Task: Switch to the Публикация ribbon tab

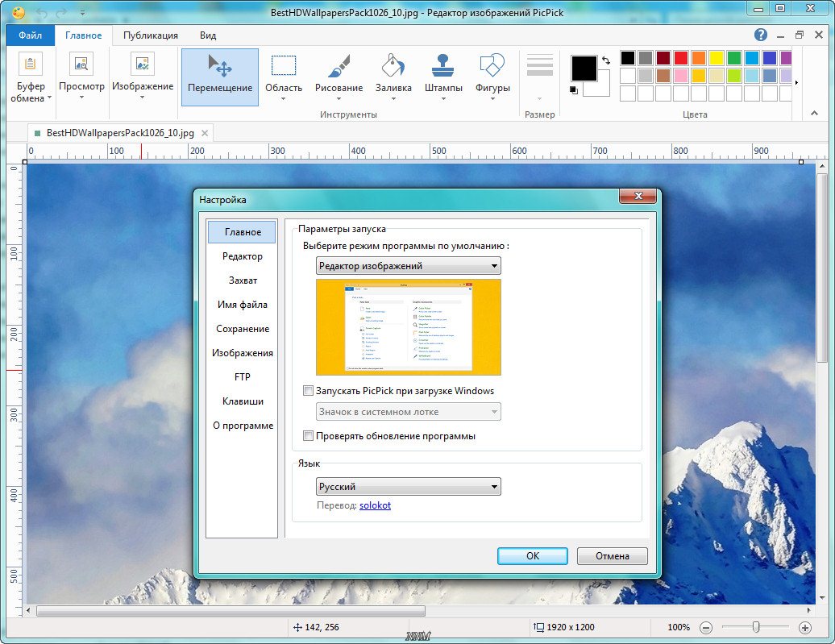Action: pos(151,35)
